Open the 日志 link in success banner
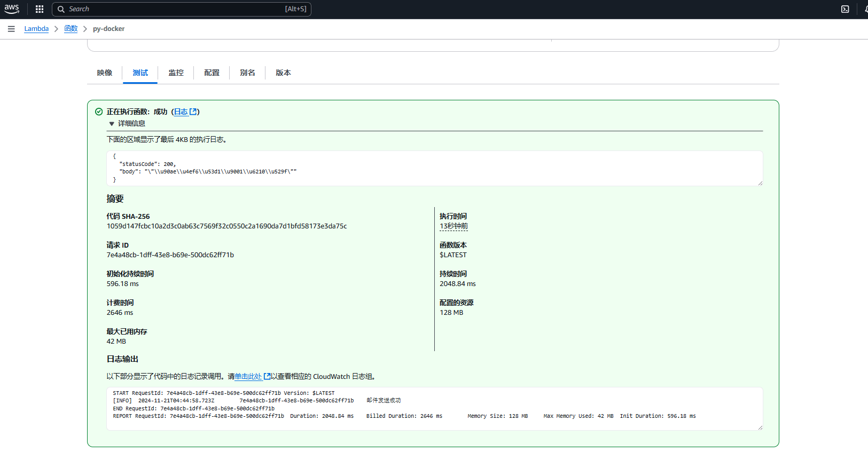The height and width of the screenshot is (452, 868). pyautogui.click(x=181, y=112)
